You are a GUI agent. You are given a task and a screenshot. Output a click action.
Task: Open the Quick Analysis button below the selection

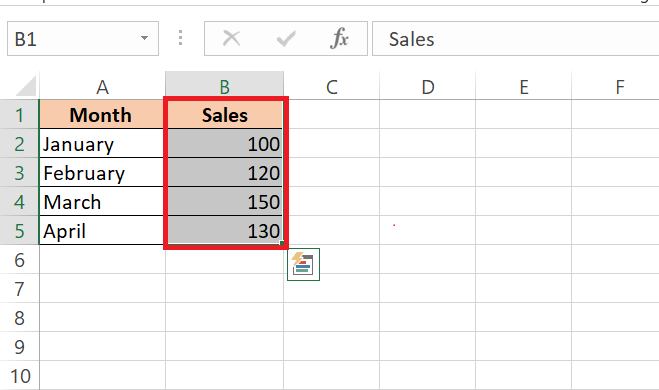tap(303, 264)
